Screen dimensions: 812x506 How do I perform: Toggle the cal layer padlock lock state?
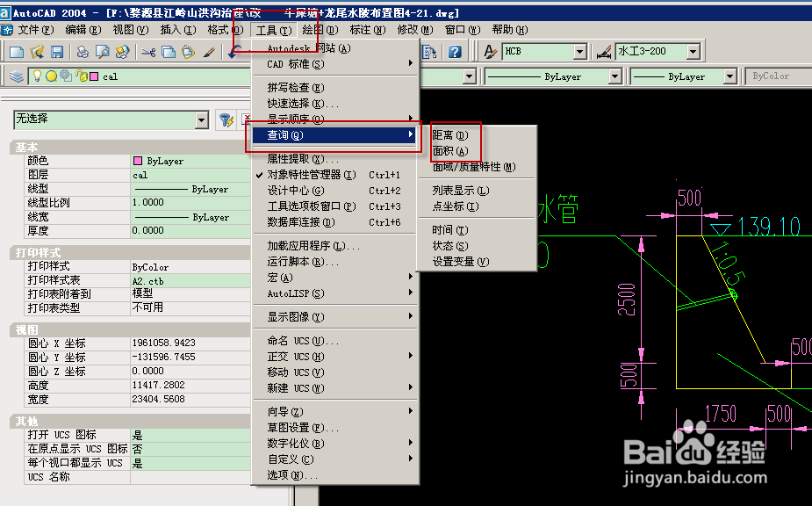pos(83,76)
